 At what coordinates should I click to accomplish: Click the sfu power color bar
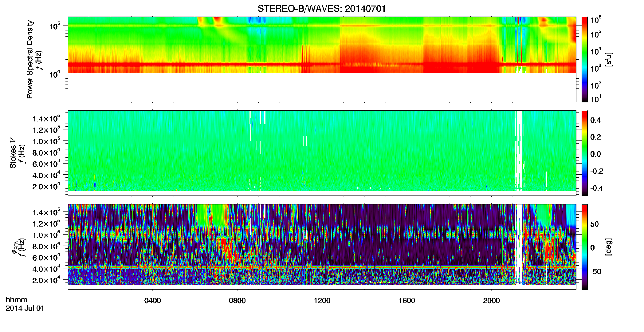point(585,59)
